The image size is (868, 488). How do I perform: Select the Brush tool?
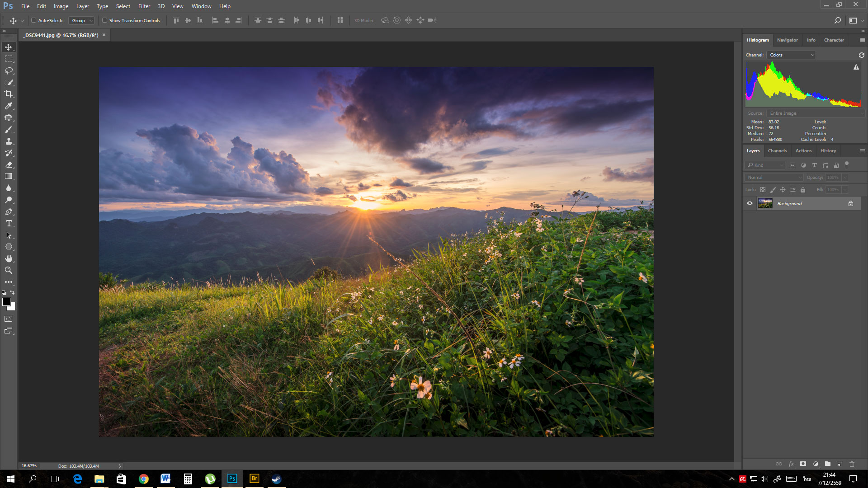pos(9,129)
